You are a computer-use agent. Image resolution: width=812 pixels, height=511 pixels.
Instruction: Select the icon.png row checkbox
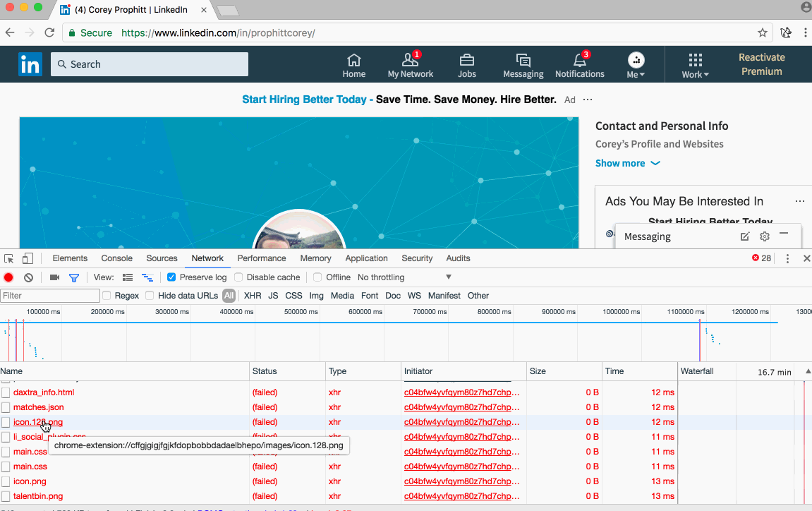click(6, 481)
